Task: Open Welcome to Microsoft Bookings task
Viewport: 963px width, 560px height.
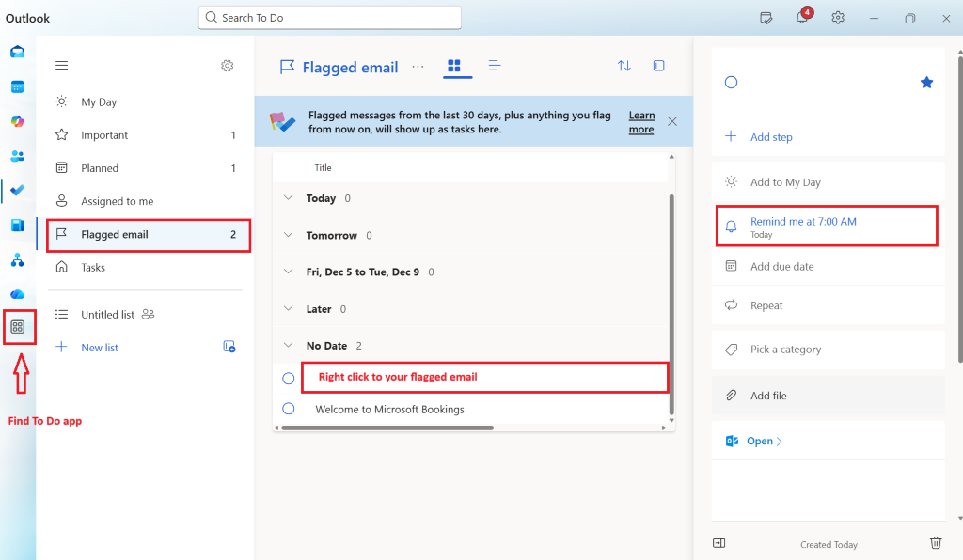Action: click(389, 409)
